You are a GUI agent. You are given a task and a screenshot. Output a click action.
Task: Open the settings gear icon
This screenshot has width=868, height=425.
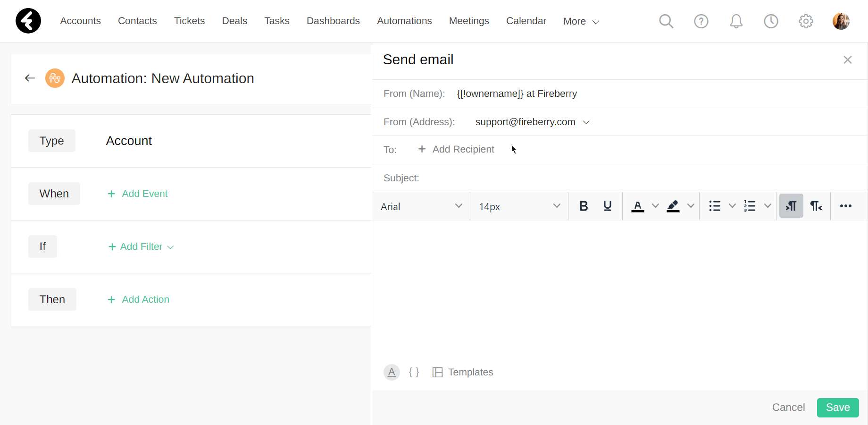click(x=806, y=21)
